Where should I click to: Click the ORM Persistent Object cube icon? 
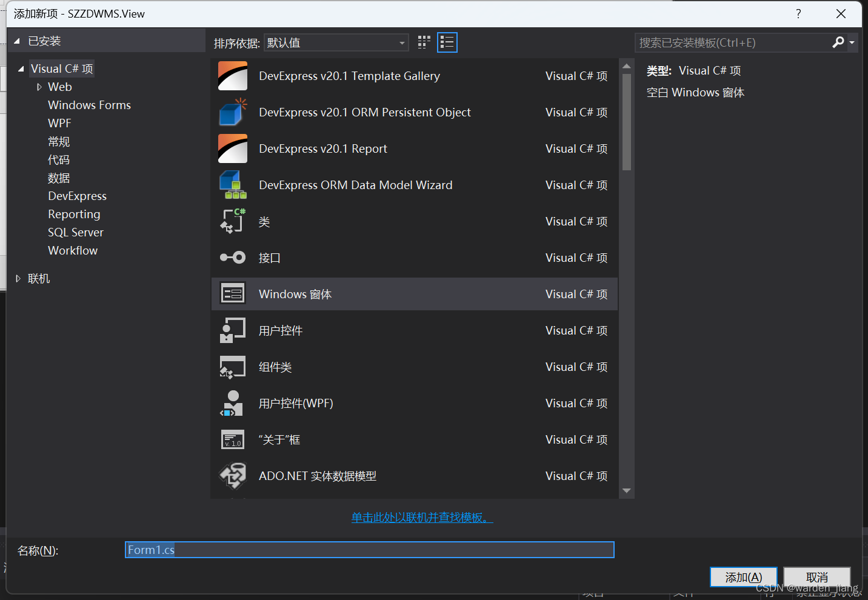(233, 112)
